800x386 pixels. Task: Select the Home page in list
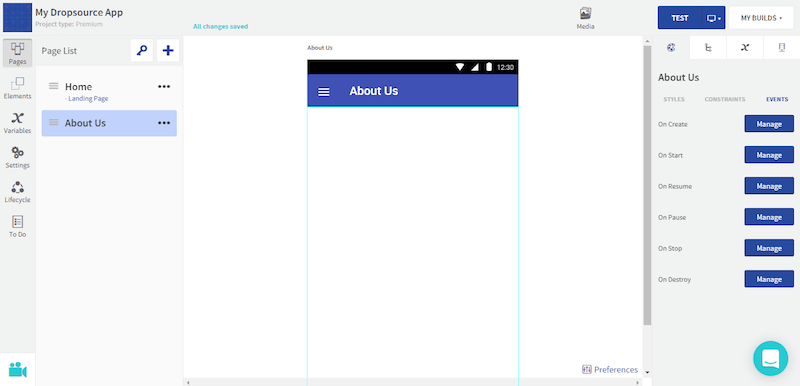pyautogui.click(x=109, y=91)
